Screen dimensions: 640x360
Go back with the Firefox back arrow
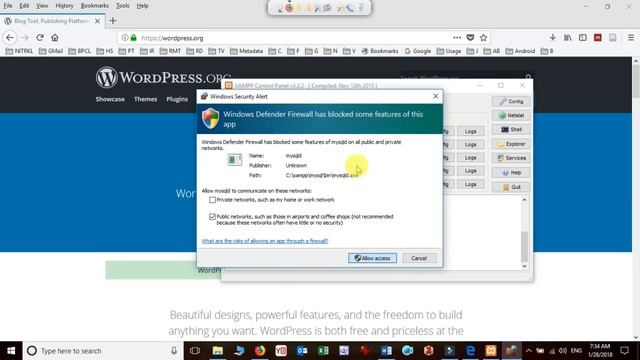click(x=10, y=38)
